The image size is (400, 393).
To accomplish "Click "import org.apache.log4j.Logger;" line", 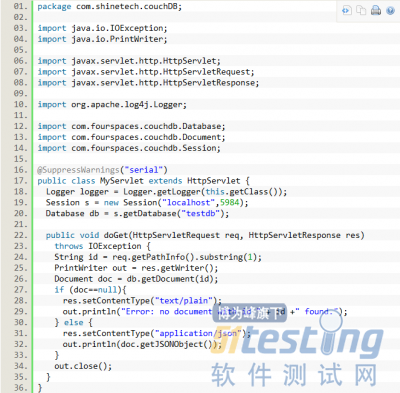I will pyautogui.click(x=112, y=105).
